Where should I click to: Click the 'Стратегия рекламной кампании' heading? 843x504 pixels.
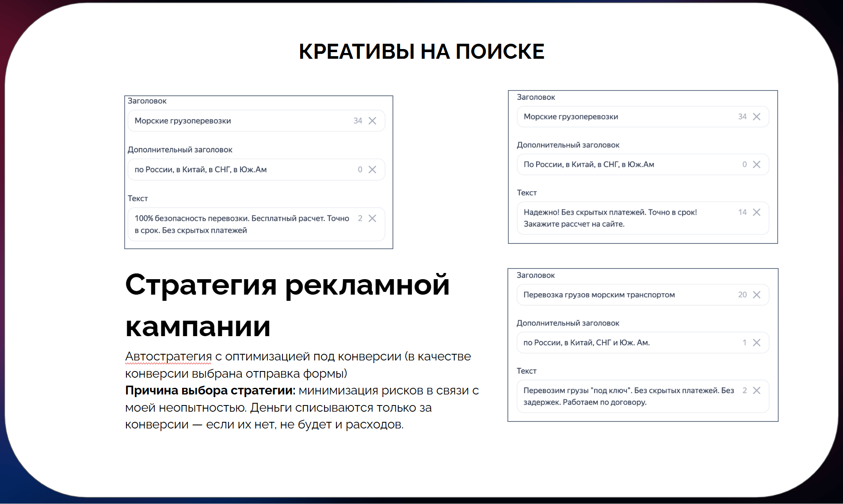coord(287,305)
